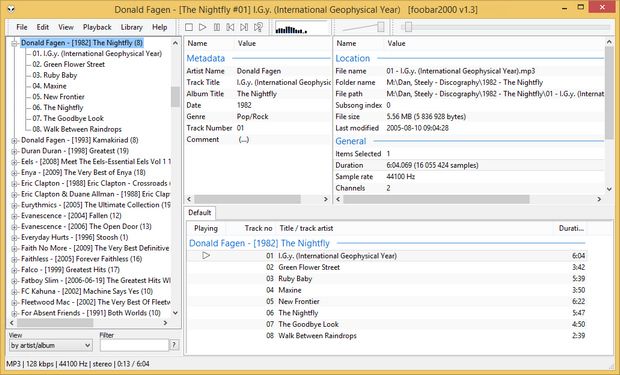Select playlist row 08 Walk Between Raindrops
This screenshot has height=375, width=620.
pyautogui.click(x=386, y=336)
